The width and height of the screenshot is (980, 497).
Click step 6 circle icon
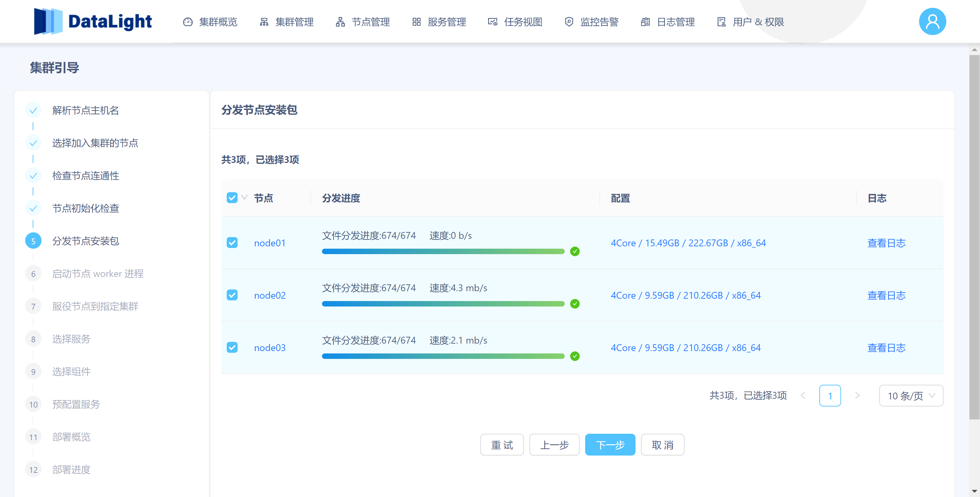tap(33, 274)
